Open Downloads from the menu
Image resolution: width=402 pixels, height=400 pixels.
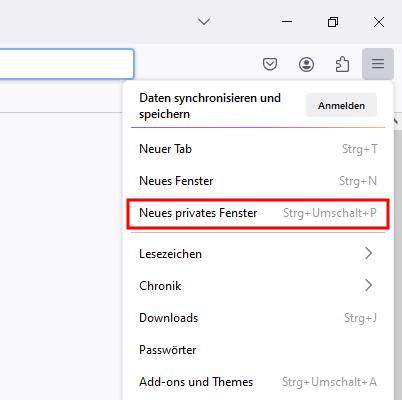point(258,318)
